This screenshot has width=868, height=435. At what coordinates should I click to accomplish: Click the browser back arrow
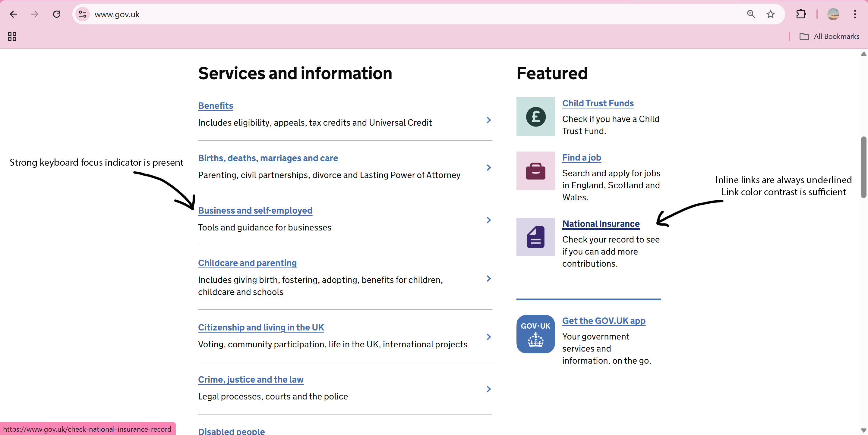(14, 14)
